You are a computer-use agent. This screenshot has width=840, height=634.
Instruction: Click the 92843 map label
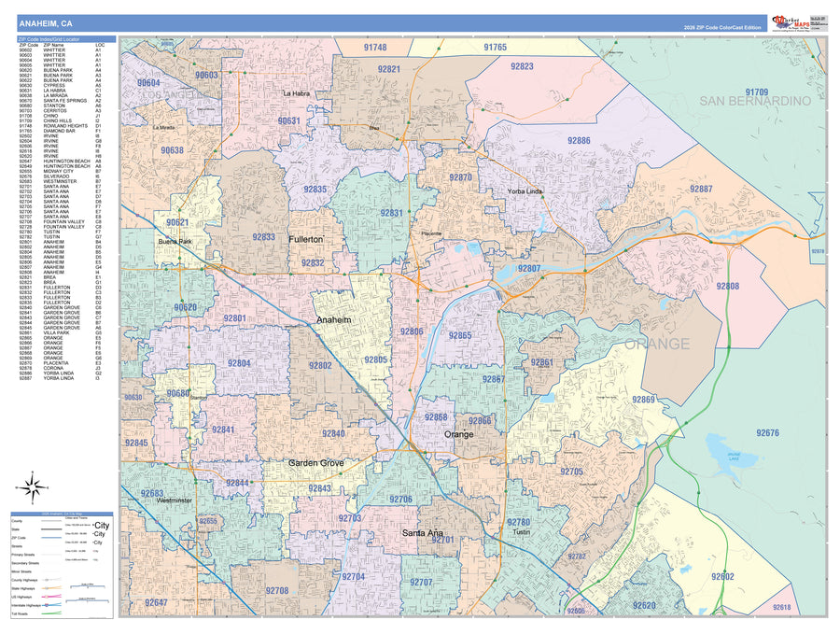[x=320, y=488]
